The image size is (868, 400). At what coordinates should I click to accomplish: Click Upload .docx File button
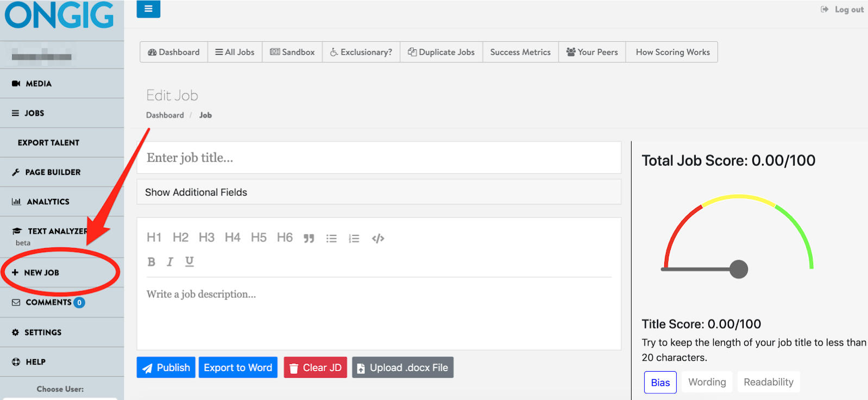tap(402, 367)
